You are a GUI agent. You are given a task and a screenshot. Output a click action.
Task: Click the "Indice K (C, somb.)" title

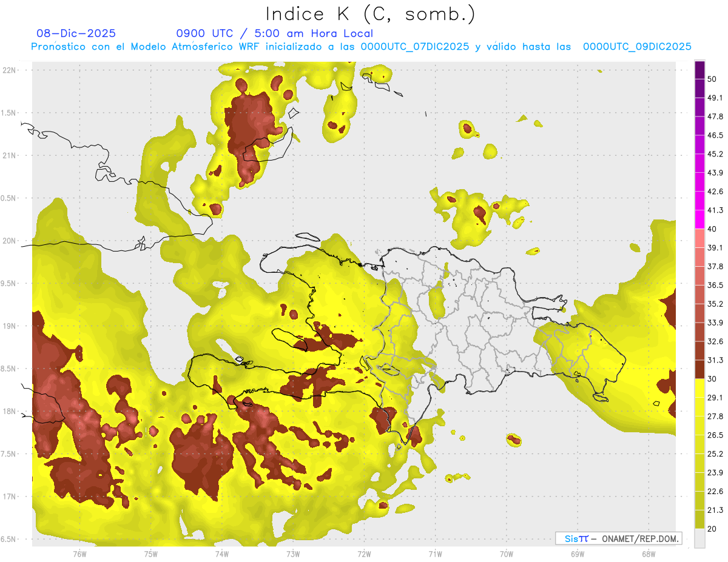pyautogui.click(x=370, y=15)
